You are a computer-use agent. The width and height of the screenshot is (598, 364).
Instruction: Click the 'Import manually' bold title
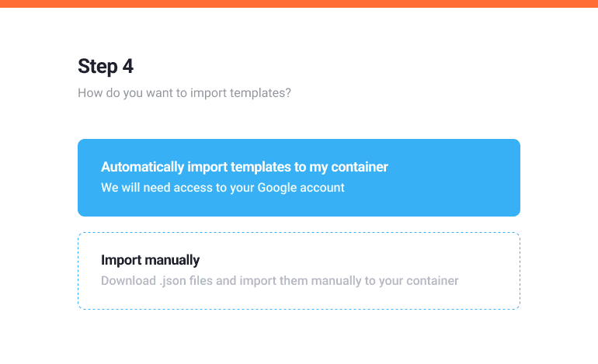point(150,260)
